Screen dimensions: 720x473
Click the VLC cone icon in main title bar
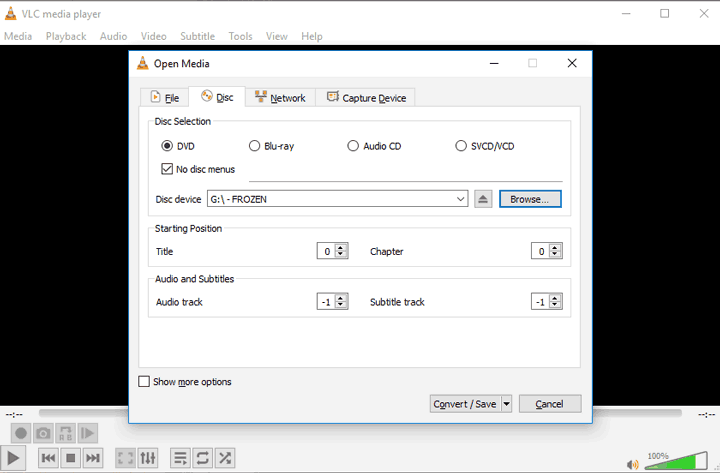pyautogui.click(x=10, y=14)
